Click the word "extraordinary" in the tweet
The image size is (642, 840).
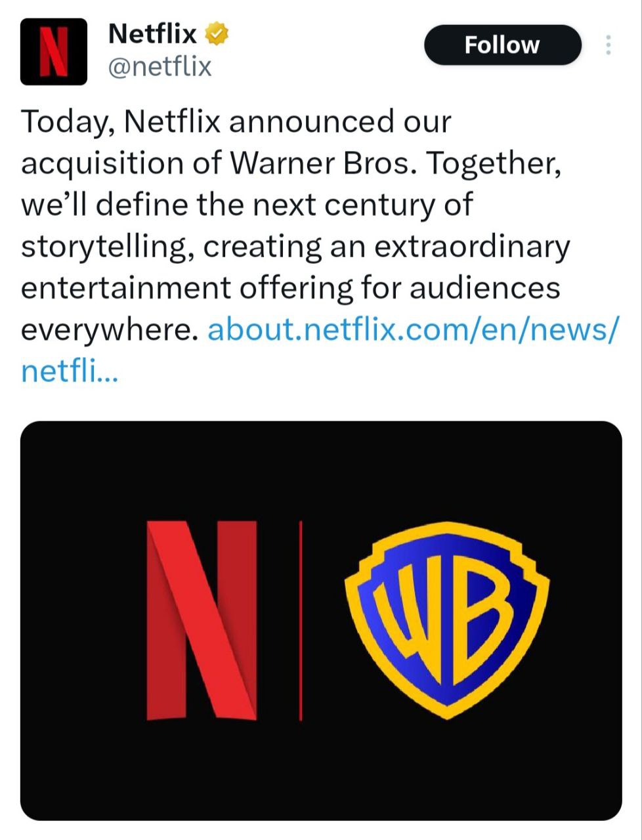pyautogui.click(x=472, y=247)
